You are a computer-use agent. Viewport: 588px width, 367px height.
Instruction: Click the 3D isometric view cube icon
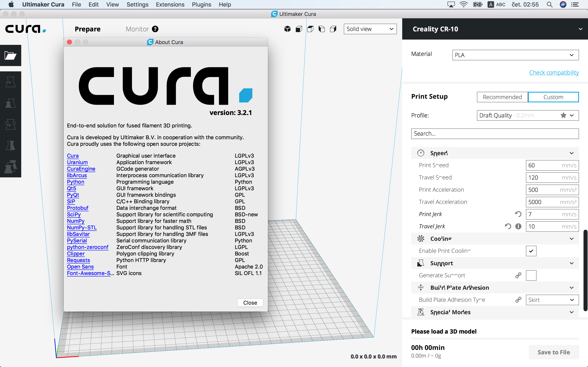point(287,29)
